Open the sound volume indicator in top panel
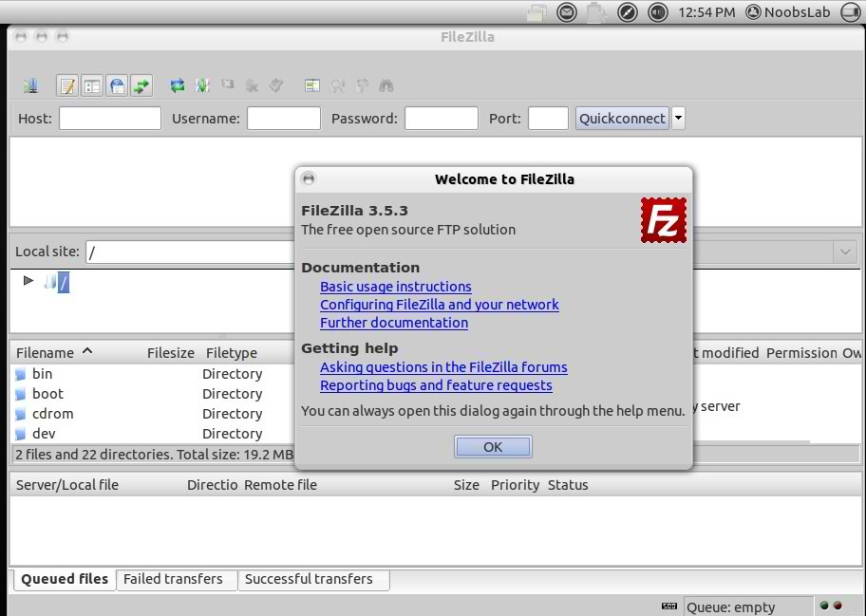866x616 pixels. 657,12
